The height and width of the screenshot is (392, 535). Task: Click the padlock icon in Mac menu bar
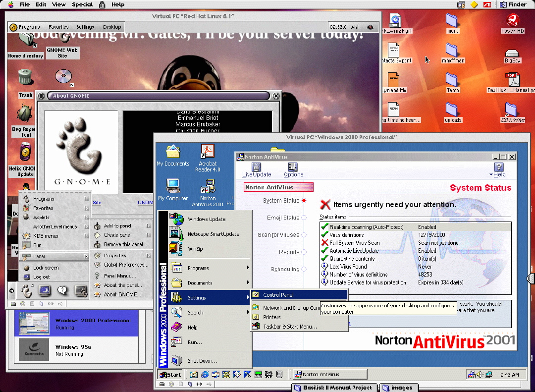point(102,4)
